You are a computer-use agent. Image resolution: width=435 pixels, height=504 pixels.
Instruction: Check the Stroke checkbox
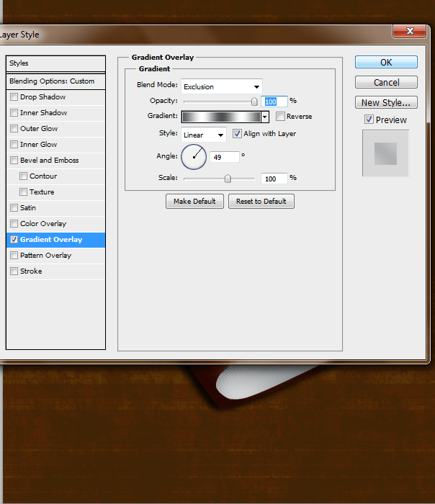[x=14, y=271]
